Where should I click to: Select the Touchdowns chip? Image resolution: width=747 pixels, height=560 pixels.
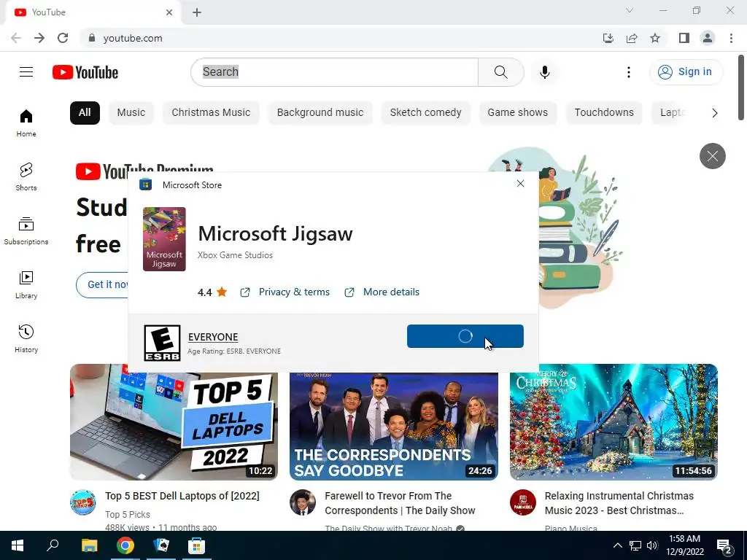coord(604,113)
